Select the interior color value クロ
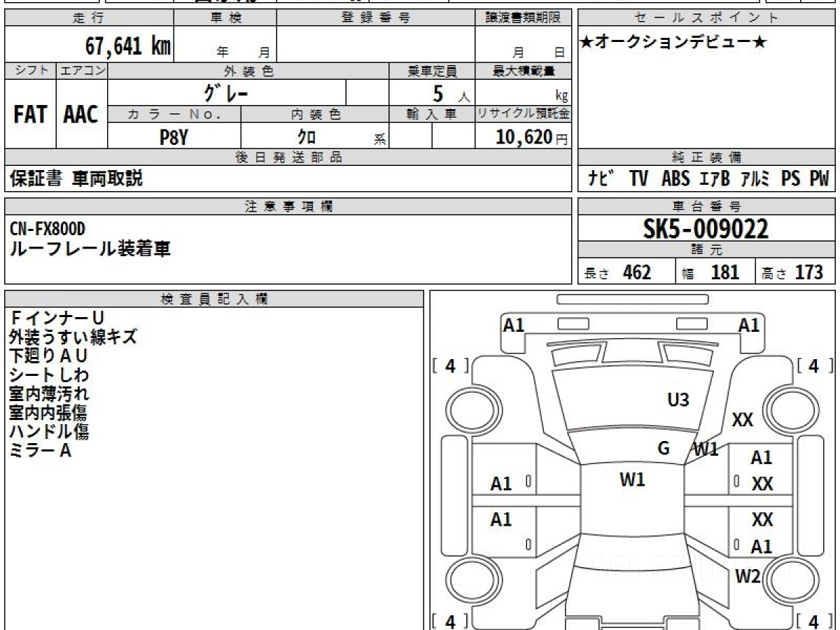 pos(307,137)
